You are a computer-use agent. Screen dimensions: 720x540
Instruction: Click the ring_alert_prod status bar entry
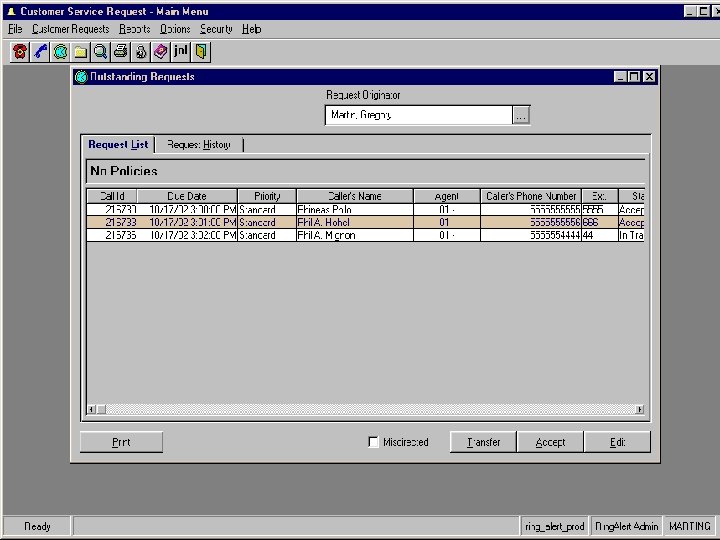pos(555,526)
